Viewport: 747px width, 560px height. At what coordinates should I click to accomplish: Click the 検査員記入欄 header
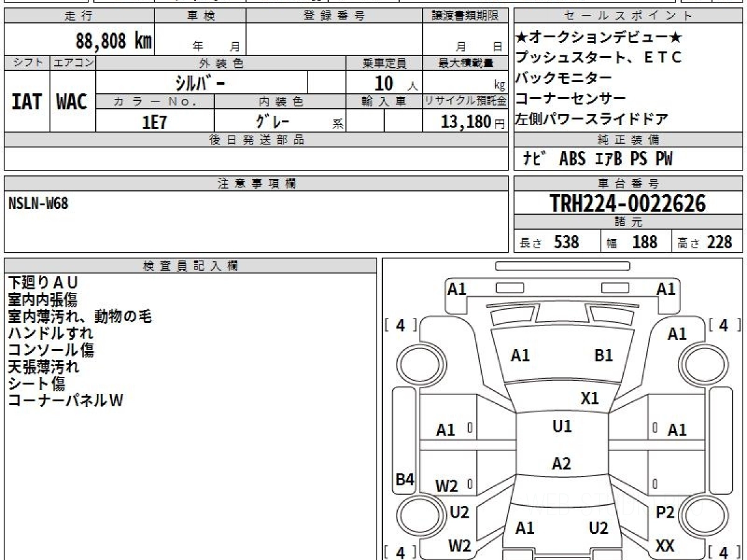pos(190,266)
